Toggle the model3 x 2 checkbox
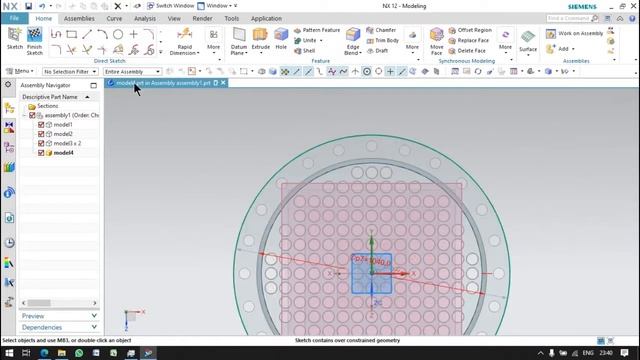The height and width of the screenshot is (360, 640). click(x=41, y=143)
